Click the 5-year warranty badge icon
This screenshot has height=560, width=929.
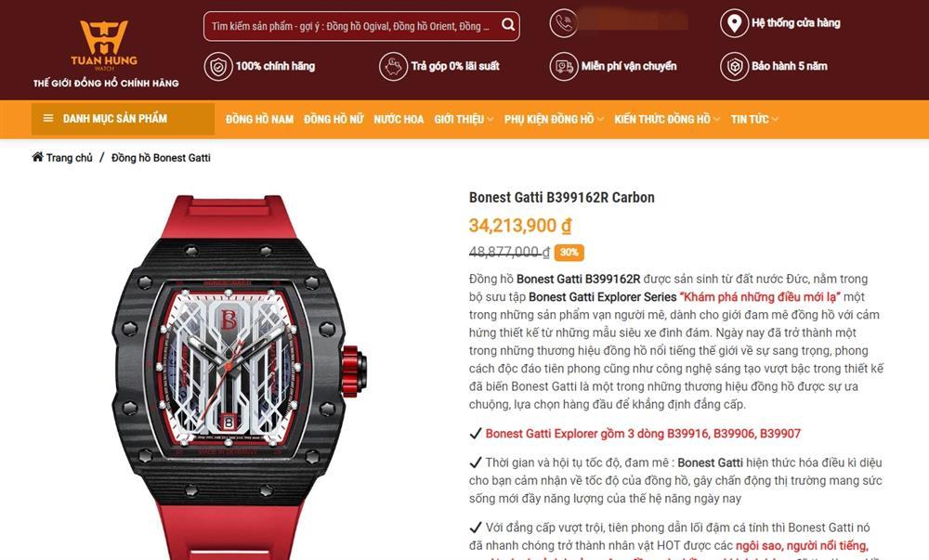point(734,66)
